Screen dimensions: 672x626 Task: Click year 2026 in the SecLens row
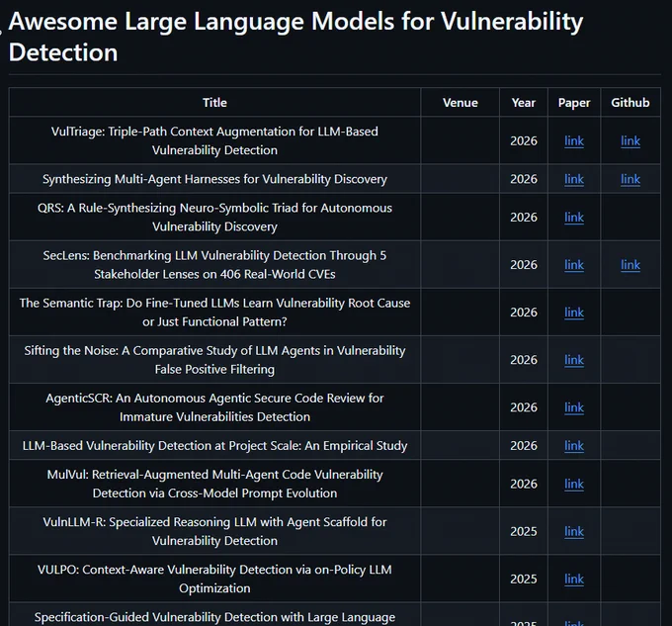pyautogui.click(x=524, y=265)
